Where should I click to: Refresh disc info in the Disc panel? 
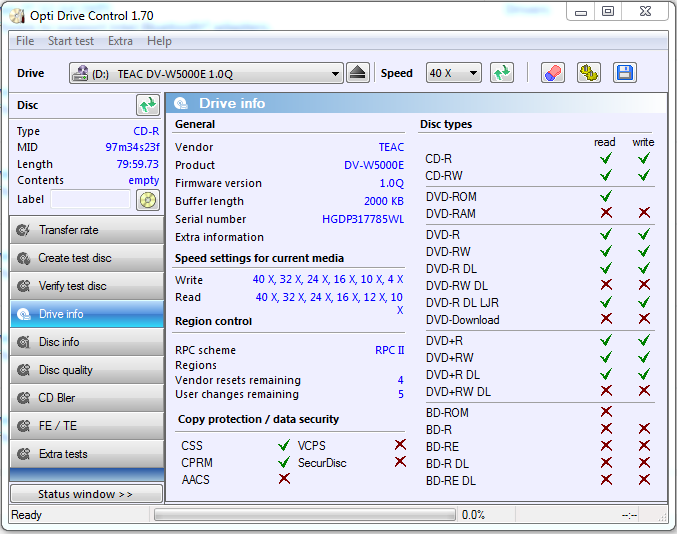point(148,105)
